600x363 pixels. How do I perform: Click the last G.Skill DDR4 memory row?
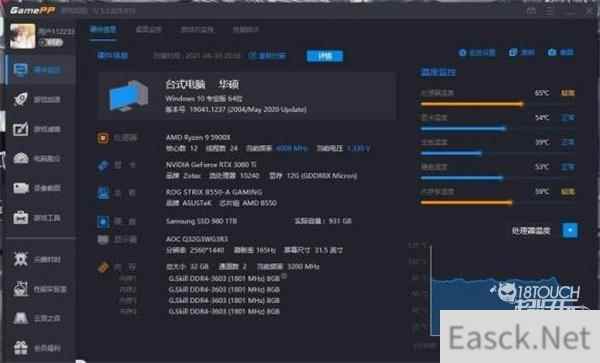(x=224, y=312)
